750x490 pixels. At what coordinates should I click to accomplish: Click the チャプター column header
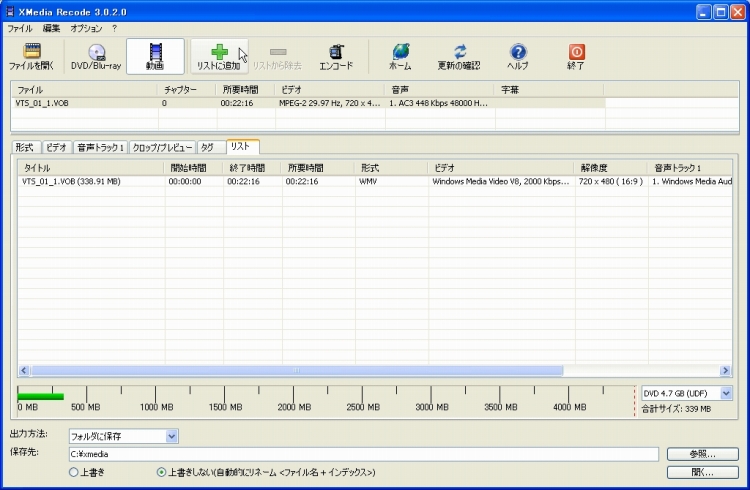point(187,89)
